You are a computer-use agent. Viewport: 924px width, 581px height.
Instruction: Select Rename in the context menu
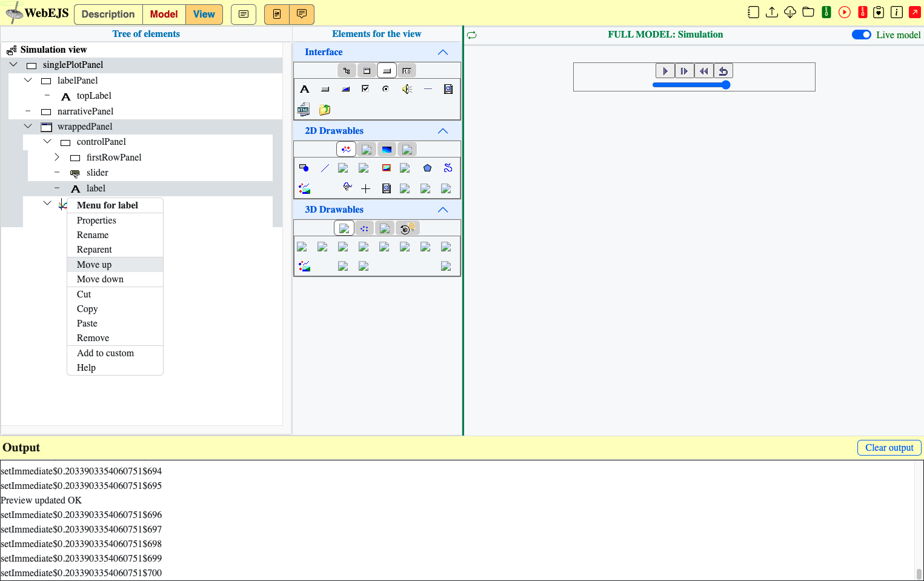[115, 235]
